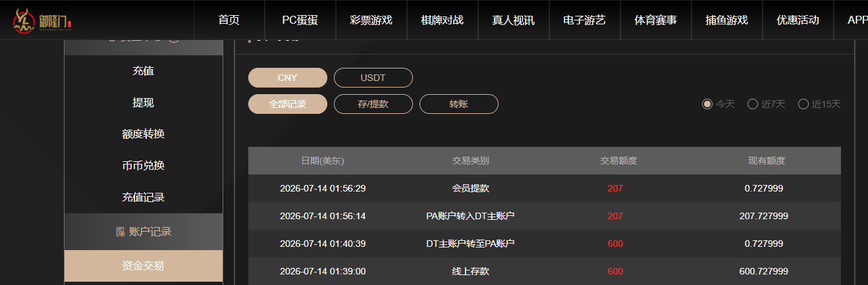Click amount 207 in PA账户转入DT主账户 row
The image size is (868, 285).
coord(615,216)
